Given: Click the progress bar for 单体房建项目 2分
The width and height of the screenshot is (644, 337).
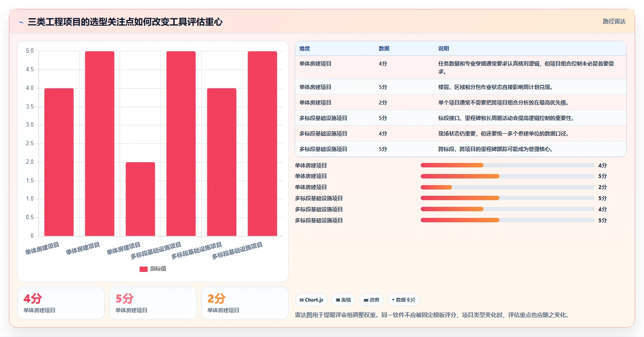Looking at the screenshot, I should (x=507, y=187).
